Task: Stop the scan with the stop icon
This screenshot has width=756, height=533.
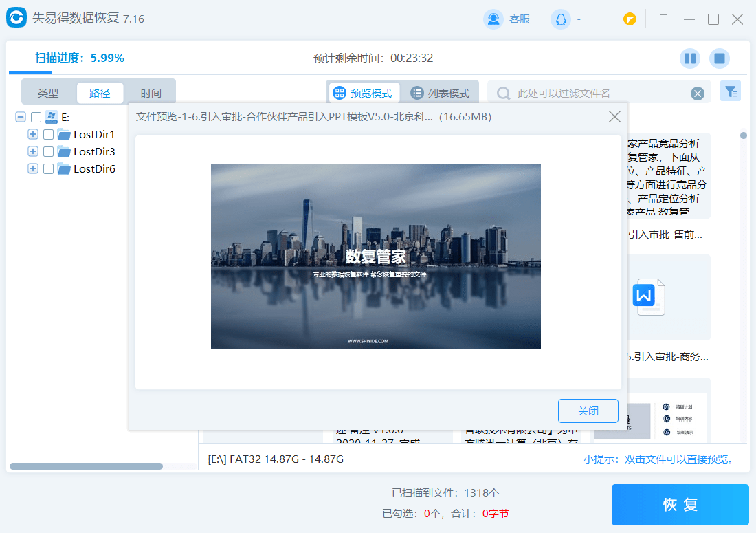Action: point(720,58)
